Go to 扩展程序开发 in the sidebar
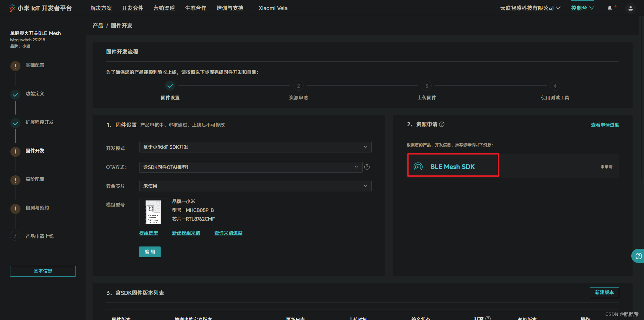The height and width of the screenshot is (320, 644). point(40,122)
